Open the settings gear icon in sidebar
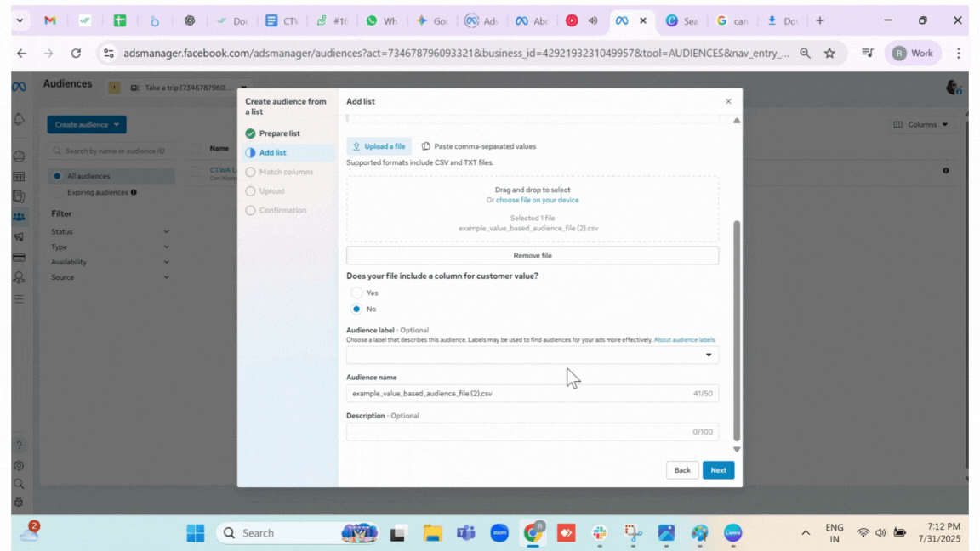The image size is (980, 551). 19,465
